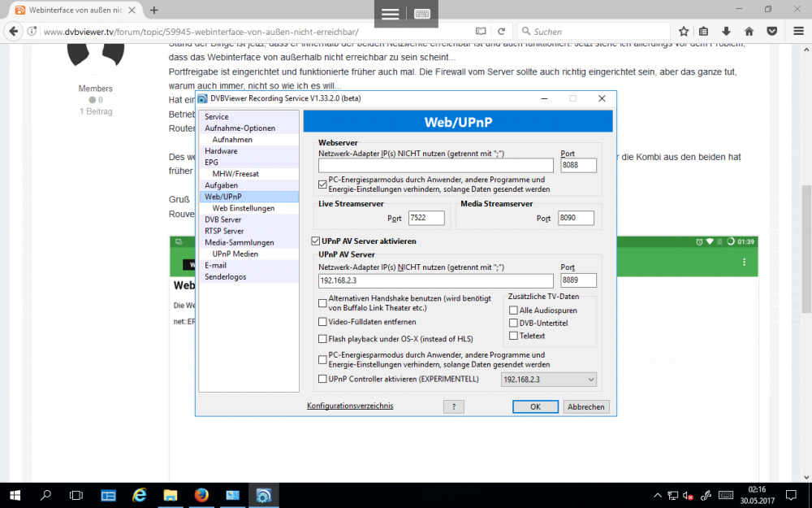Uncheck UPnP AV Server aktivieren

point(315,241)
